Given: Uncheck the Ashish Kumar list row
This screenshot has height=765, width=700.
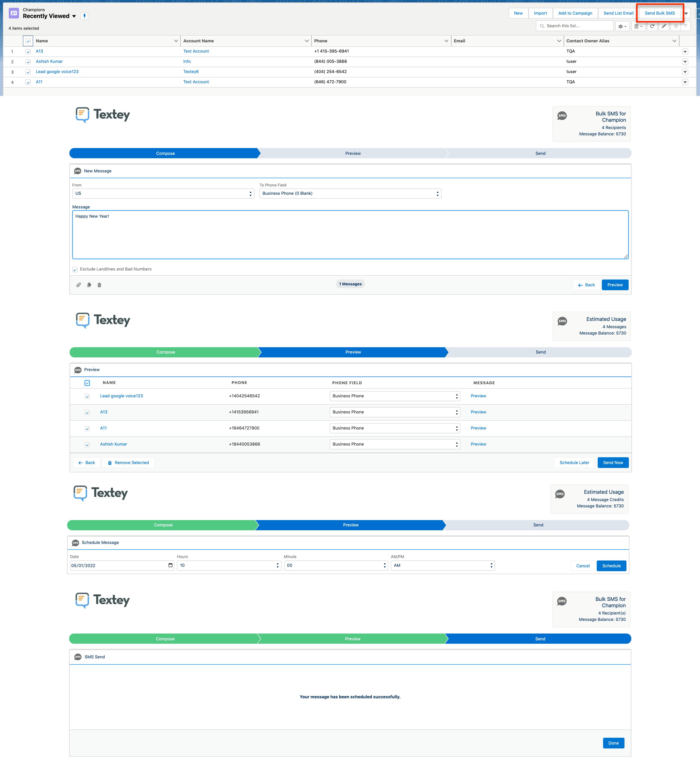Looking at the screenshot, I should [x=28, y=61].
